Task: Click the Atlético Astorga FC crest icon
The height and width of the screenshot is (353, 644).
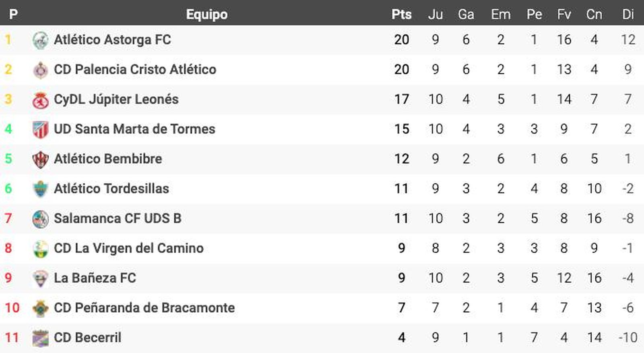Action: point(40,40)
